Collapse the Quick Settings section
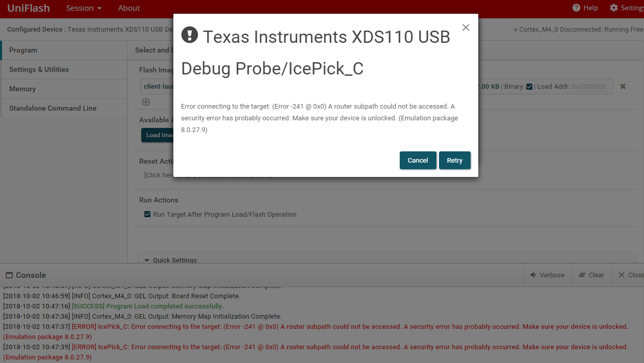 click(x=146, y=260)
